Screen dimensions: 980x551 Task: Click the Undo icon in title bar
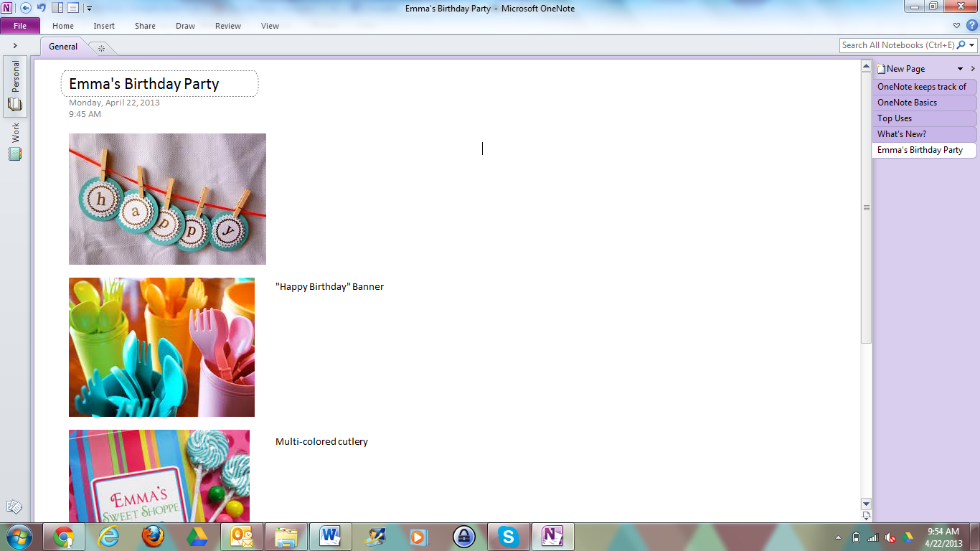click(x=42, y=8)
